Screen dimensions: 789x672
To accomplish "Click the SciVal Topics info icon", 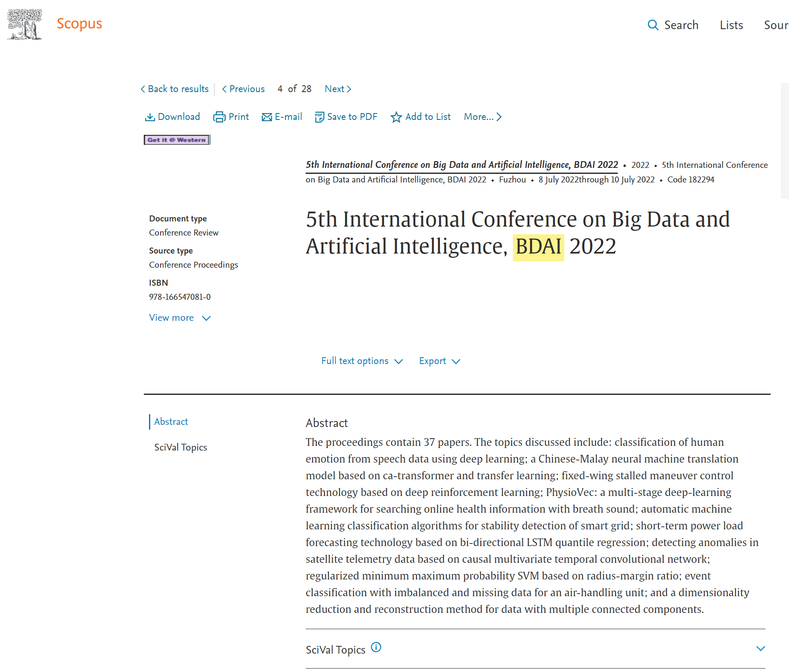I will tap(376, 647).
